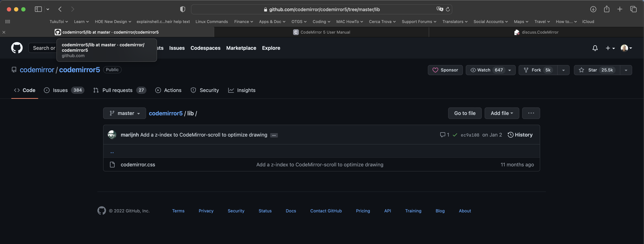Viewport: 644px width, 244px height.
Task: Open the Pull requests tab
Action: tap(120, 90)
